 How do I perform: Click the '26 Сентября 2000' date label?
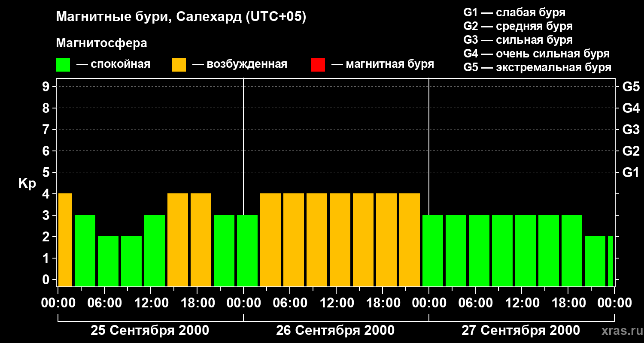[335, 331]
